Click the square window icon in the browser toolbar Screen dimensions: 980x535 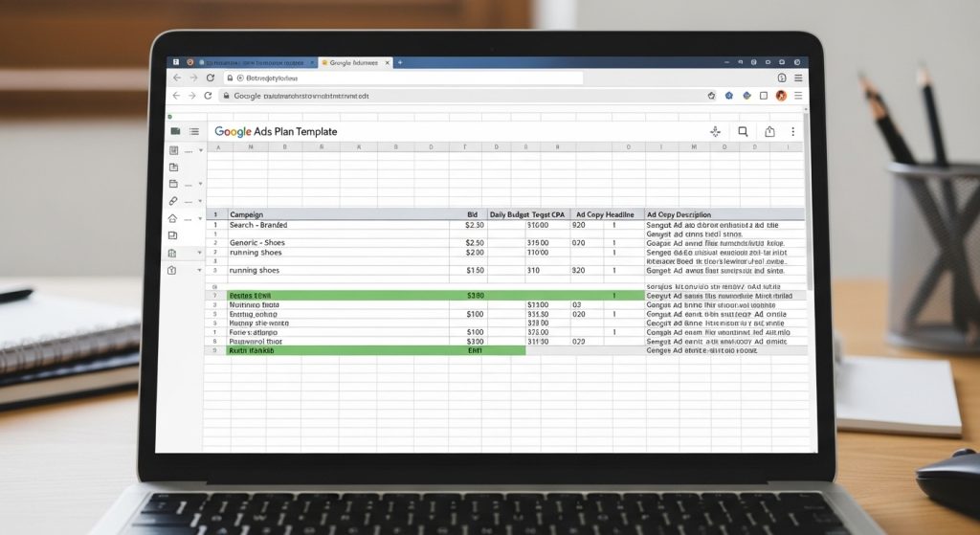(763, 96)
